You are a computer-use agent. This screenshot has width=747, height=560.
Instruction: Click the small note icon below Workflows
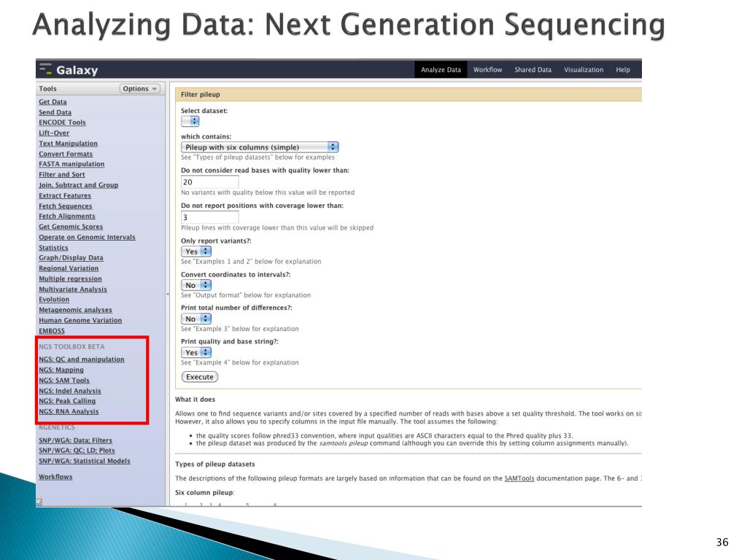(39, 502)
